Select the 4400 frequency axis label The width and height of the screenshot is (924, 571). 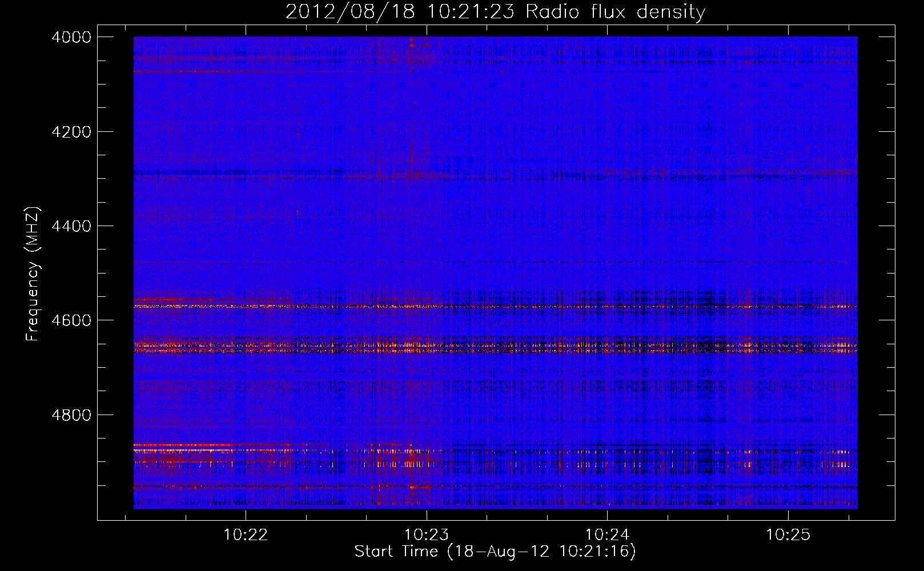coord(71,226)
